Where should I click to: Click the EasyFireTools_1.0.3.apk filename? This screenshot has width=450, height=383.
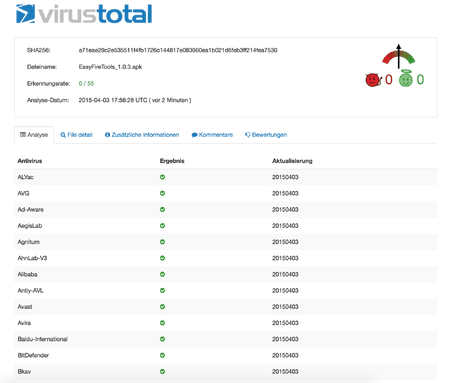click(110, 67)
